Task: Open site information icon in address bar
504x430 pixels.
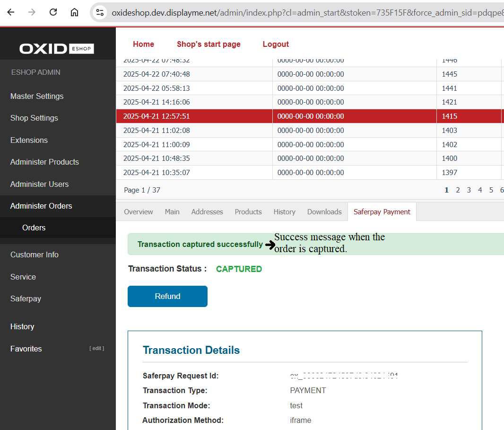Action: pos(100,12)
